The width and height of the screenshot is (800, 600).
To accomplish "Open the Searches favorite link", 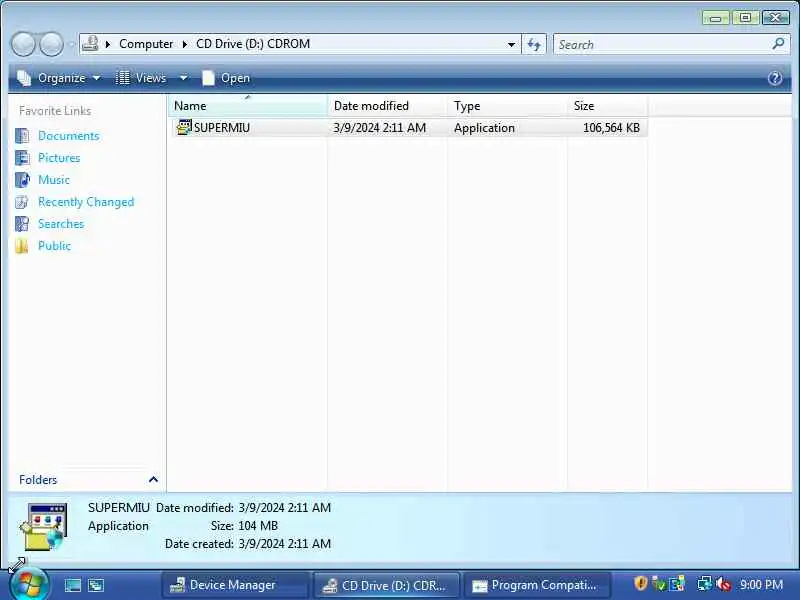I will (x=61, y=223).
